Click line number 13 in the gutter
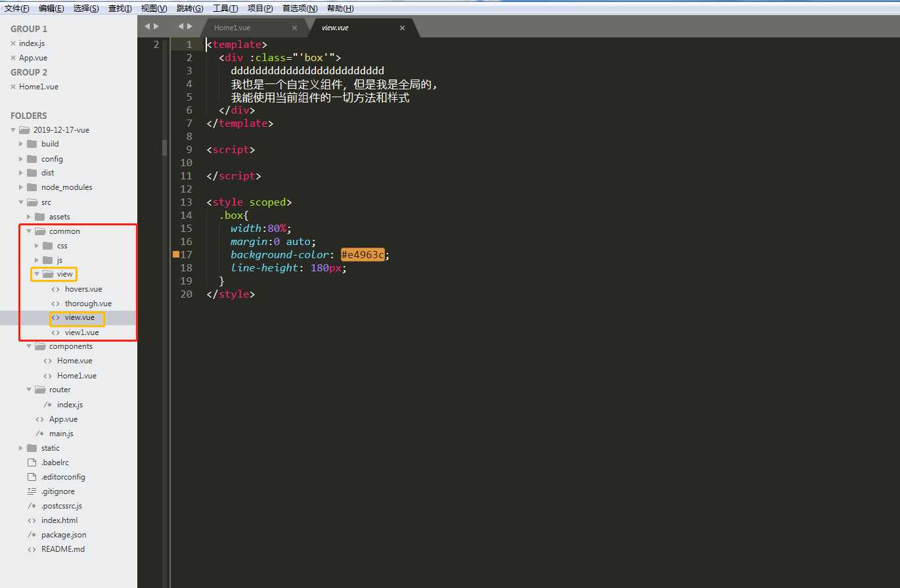This screenshot has height=588, width=900. click(187, 202)
